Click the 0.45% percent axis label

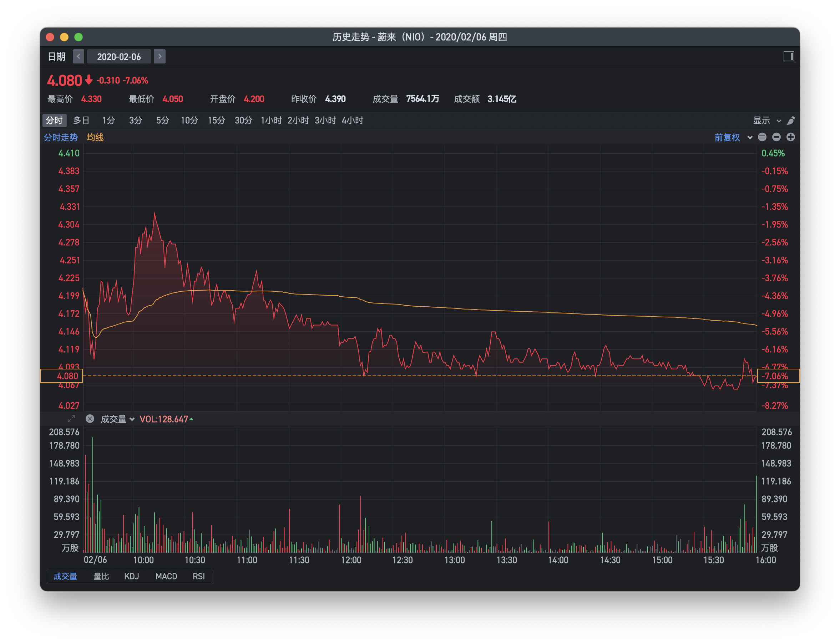[x=773, y=153]
